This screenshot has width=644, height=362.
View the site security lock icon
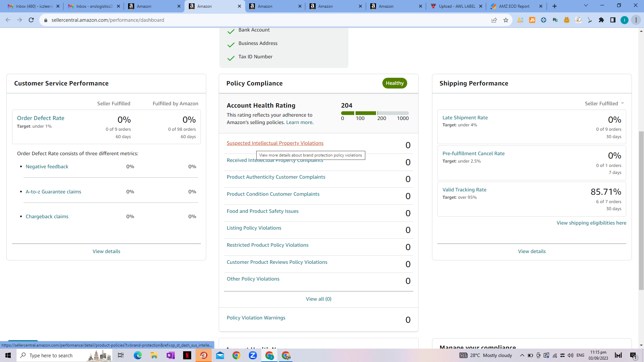pyautogui.click(x=46, y=20)
